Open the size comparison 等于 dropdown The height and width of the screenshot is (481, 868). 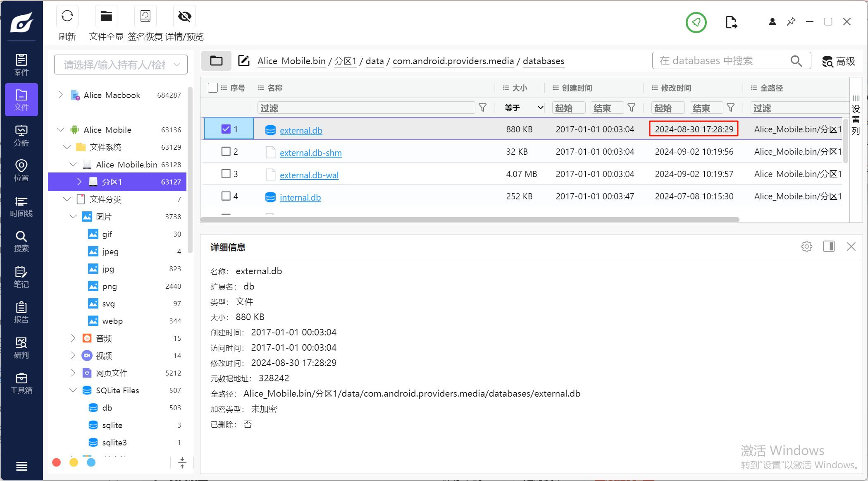pos(524,108)
